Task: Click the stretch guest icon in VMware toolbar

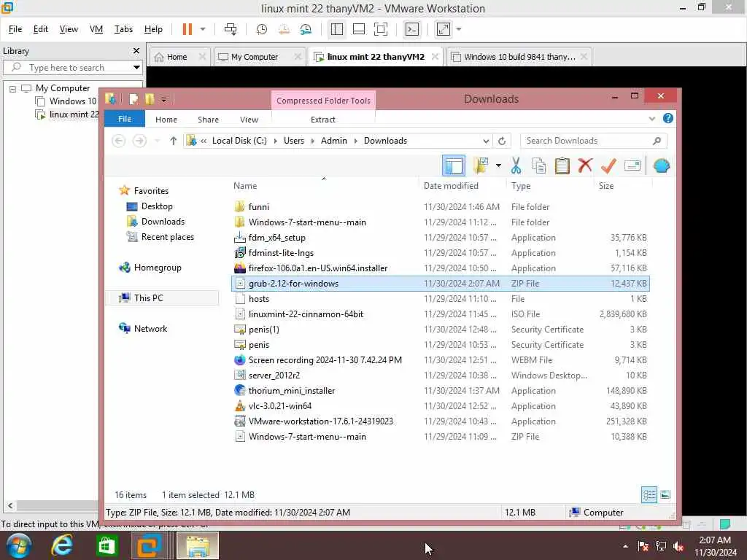Action: coord(444,29)
